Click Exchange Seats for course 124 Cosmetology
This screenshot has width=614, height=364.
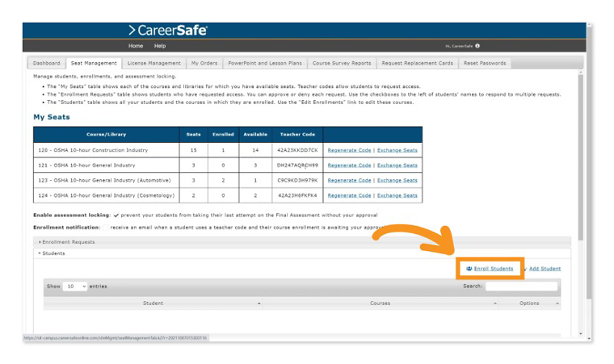397,195
